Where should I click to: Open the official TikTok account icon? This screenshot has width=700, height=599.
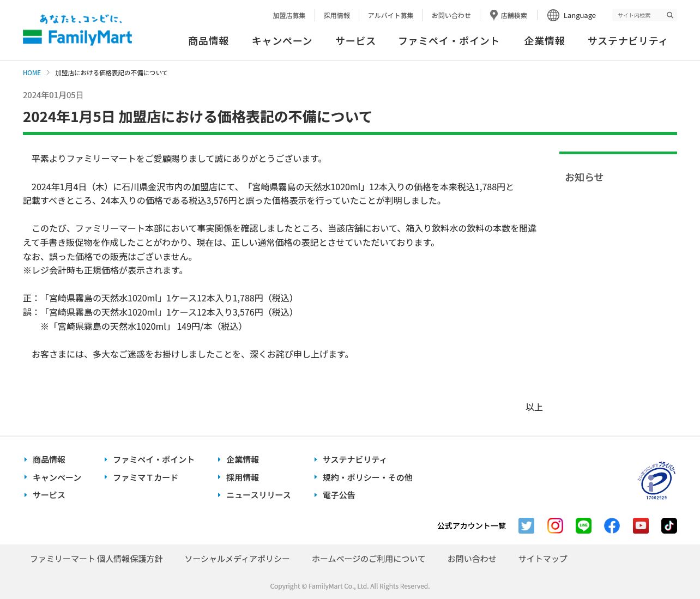point(669,525)
